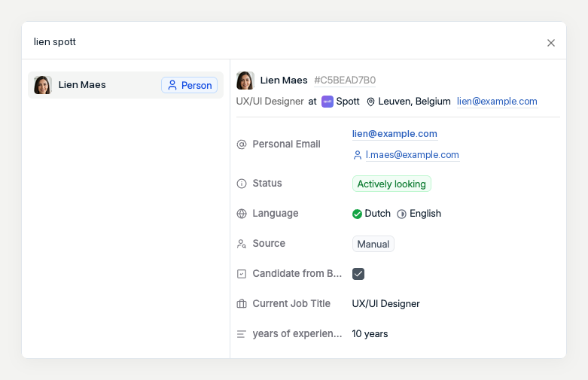Click Lien Maes name in detail header
This screenshot has width=588, height=380.
(x=284, y=81)
